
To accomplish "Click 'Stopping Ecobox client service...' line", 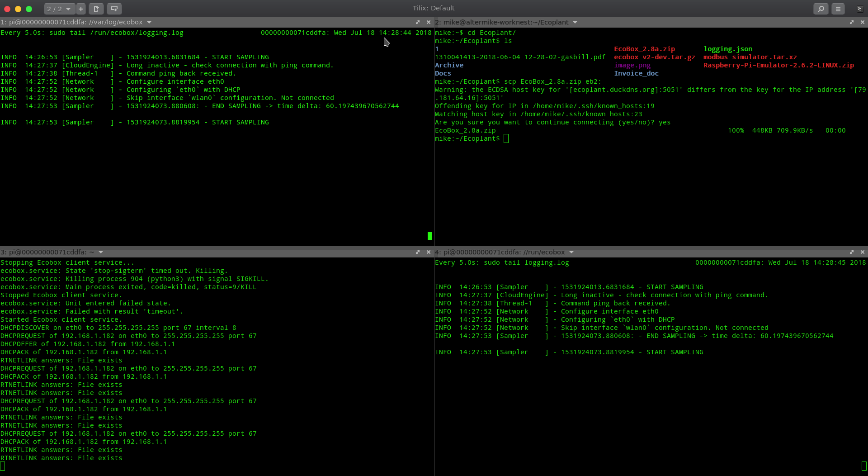I will (x=67, y=262).
